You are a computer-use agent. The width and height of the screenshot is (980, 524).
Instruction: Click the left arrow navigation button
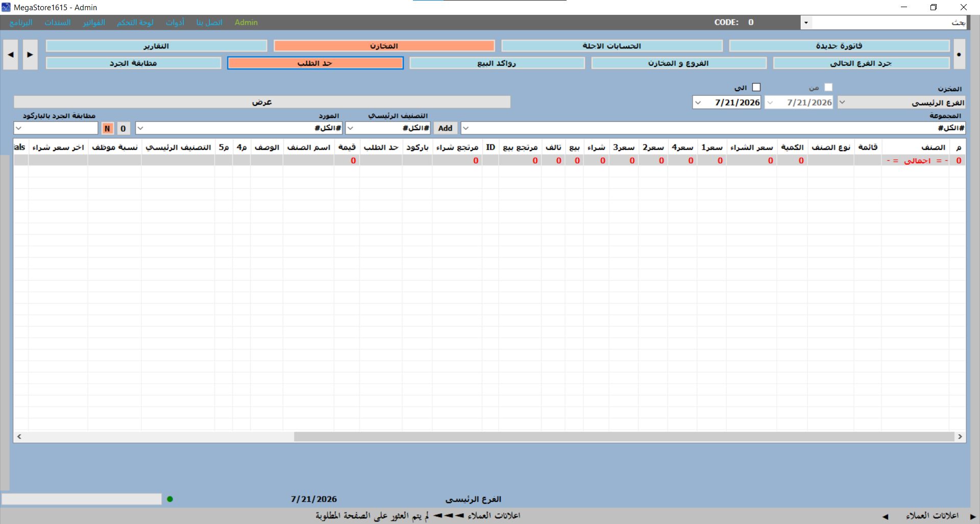click(x=11, y=55)
